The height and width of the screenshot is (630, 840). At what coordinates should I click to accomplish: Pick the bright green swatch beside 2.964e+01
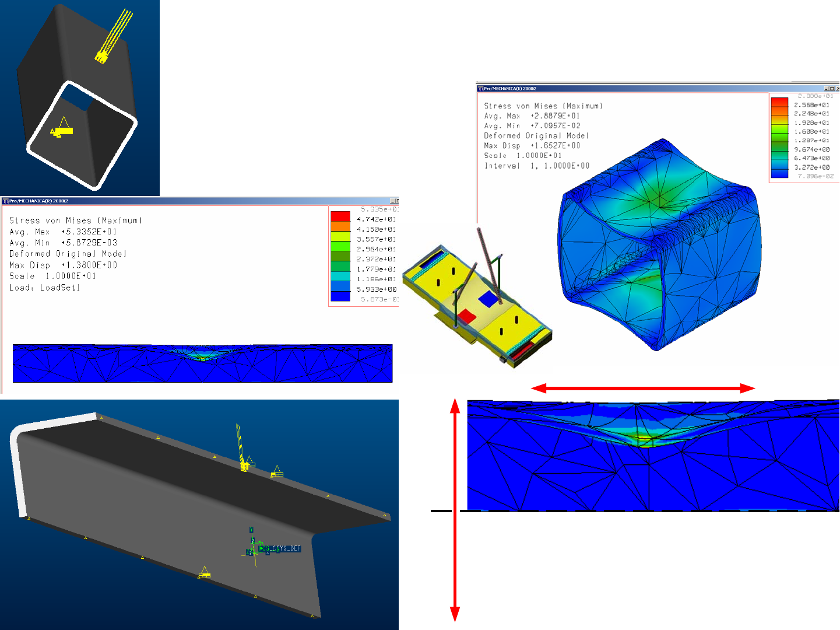point(340,246)
